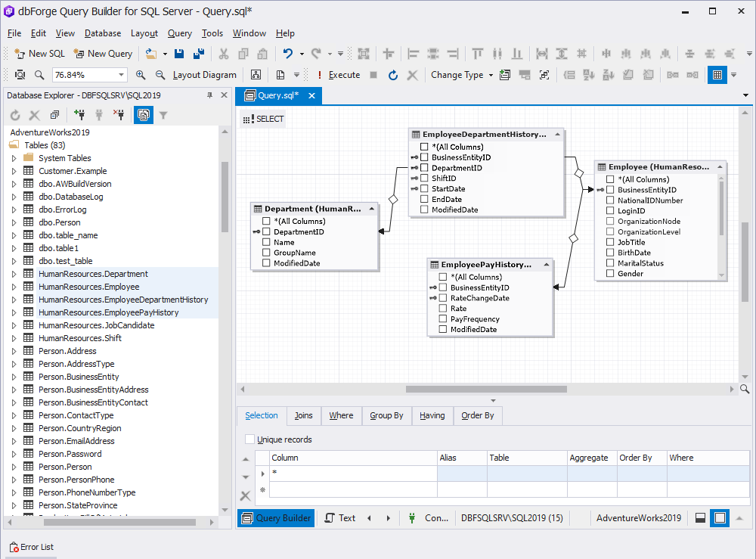Switch to the Text view button
Viewport: 756px width, 559px height.
(340, 518)
